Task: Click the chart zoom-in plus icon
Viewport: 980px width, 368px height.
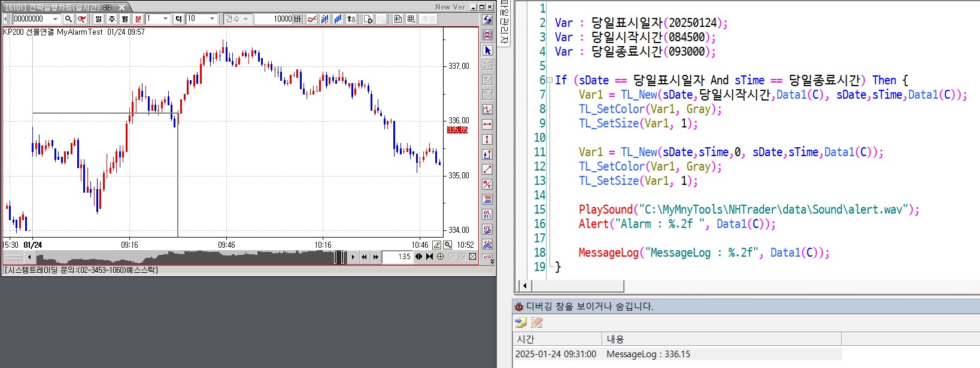Action: [441, 257]
